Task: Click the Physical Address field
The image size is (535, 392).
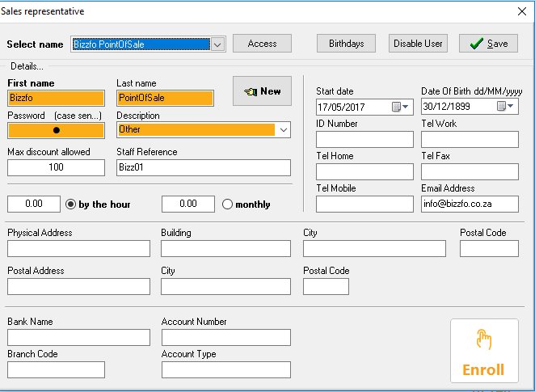Action: 78,248
